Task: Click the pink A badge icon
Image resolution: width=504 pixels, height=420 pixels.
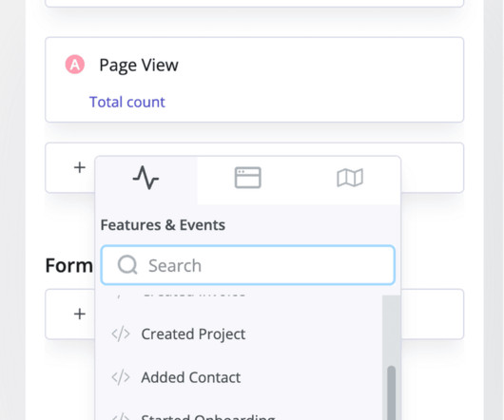Action: pyautogui.click(x=75, y=65)
